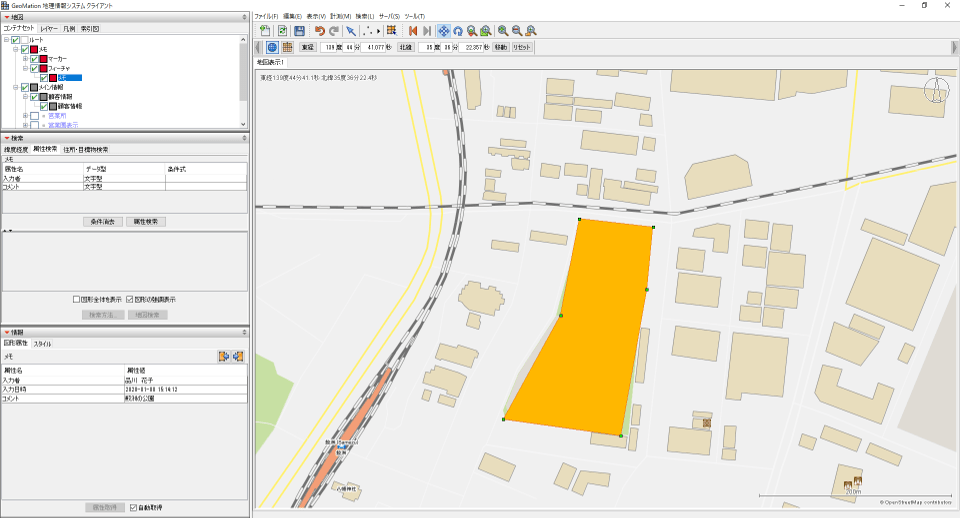The image size is (960, 518).
Task: Activate the pan map tool
Action: 443,31
